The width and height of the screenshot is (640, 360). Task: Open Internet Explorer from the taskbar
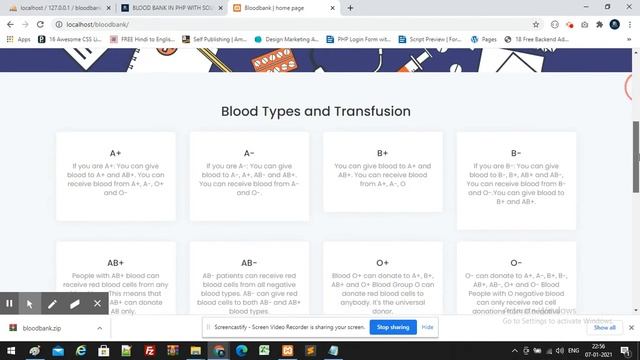pos(81,351)
